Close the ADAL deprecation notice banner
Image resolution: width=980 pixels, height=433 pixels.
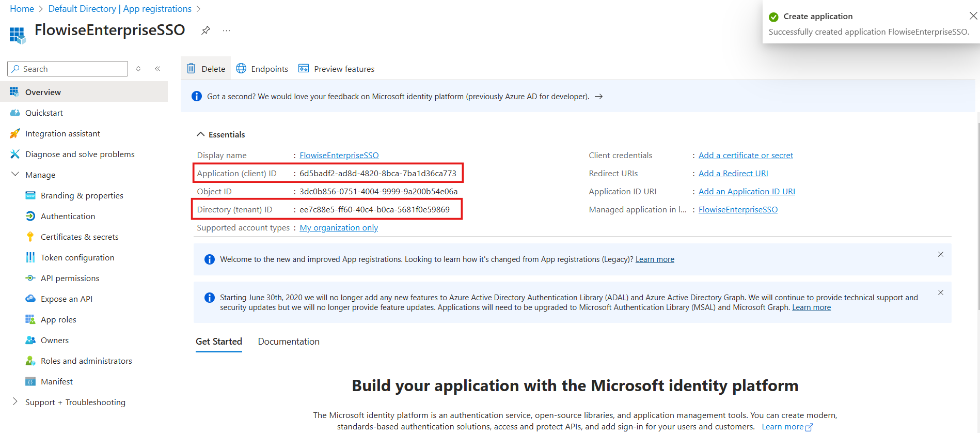940,292
